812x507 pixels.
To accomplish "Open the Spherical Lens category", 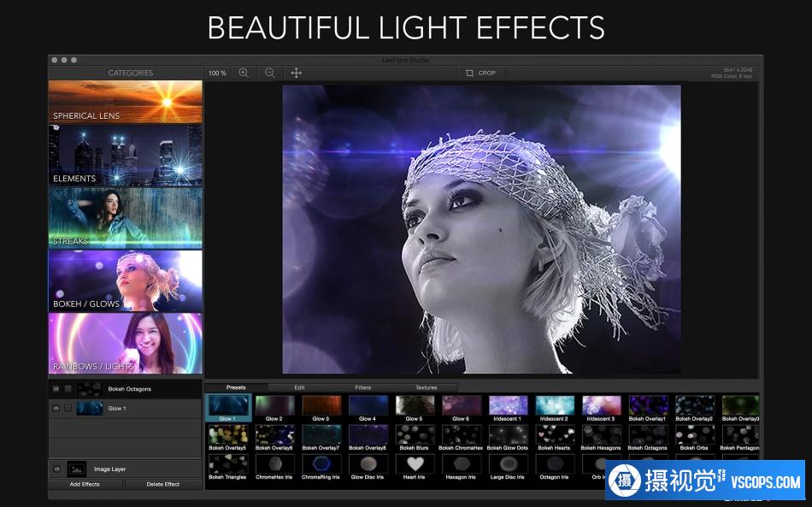I will 126,102.
